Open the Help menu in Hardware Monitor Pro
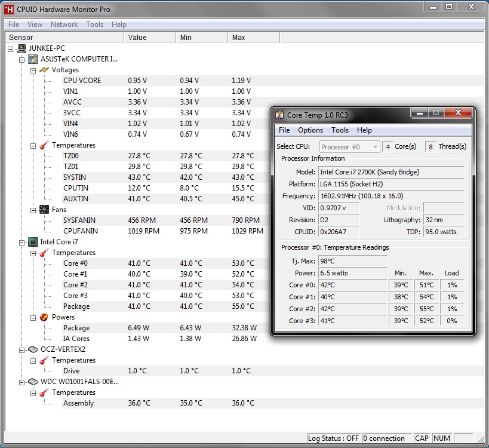 [x=119, y=24]
